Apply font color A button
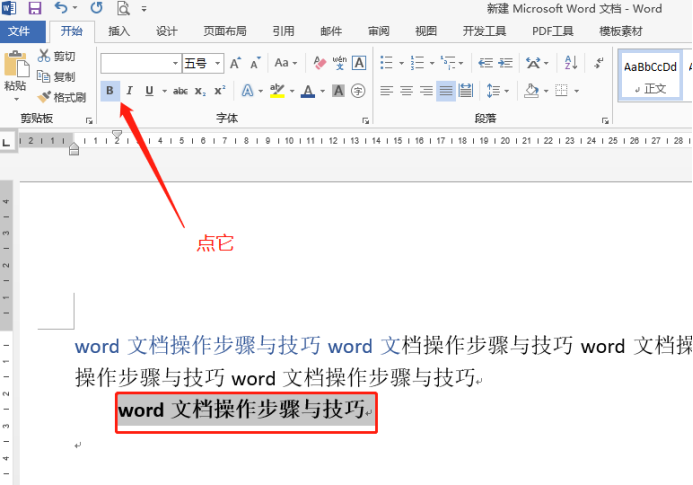Screen dimensions: 693x485 (x=308, y=91)
